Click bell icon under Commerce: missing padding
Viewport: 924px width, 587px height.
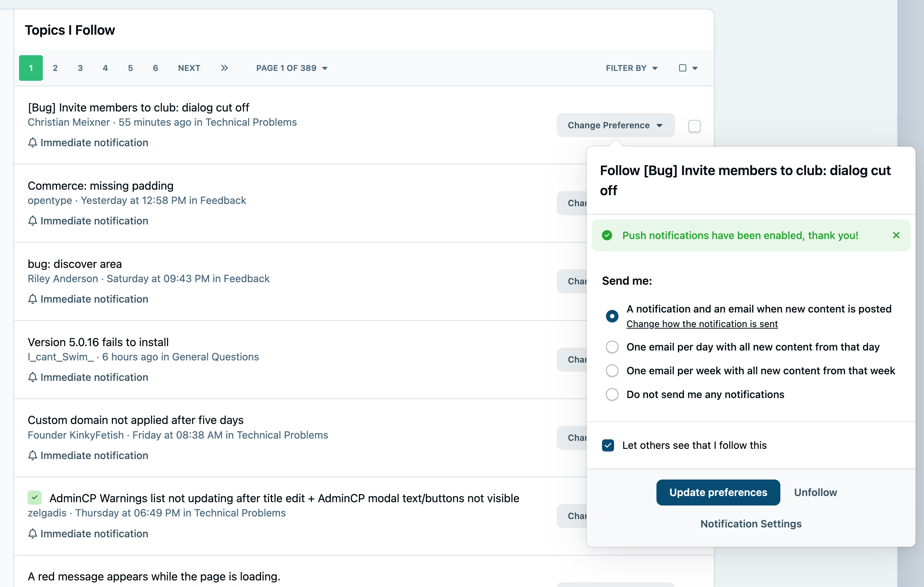click(33, 221)
